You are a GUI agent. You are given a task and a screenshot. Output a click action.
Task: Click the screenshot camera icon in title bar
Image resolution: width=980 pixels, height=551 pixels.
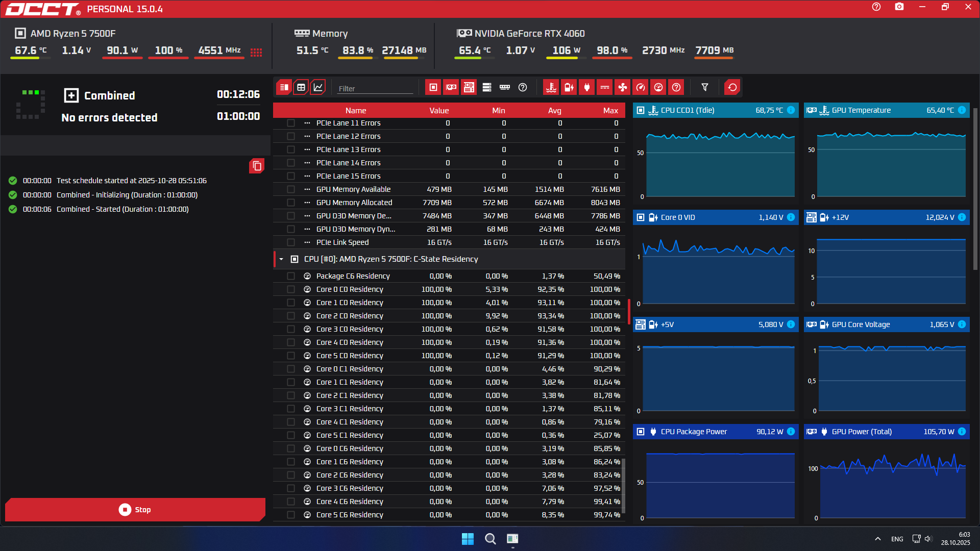[x=899, y=7]
